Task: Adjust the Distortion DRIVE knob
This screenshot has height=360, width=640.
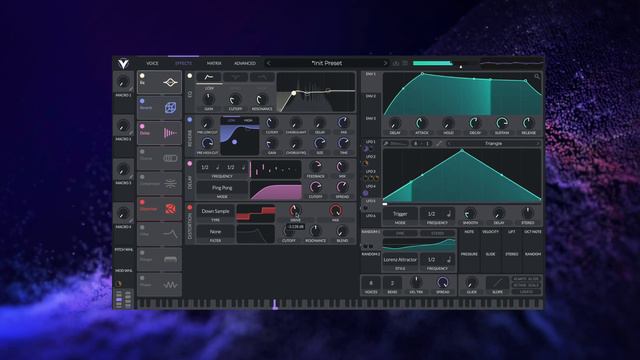Action: (x=295, y=211)
